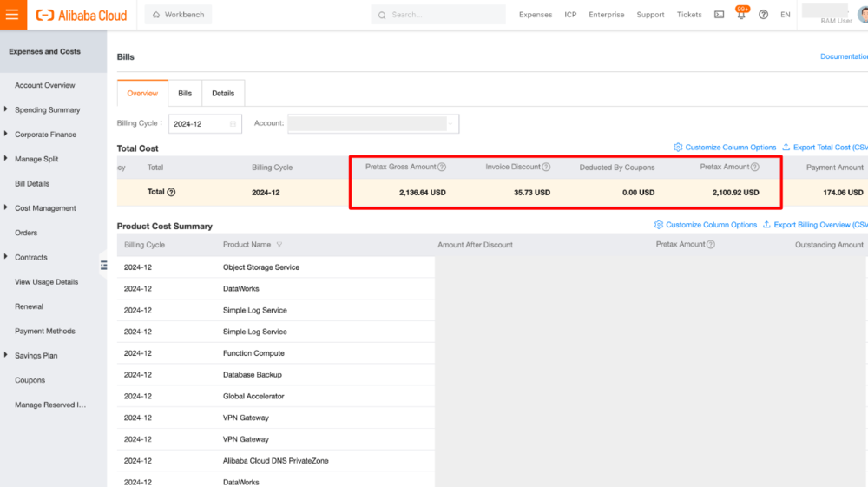Open the Workbench home button
This screenshot has height=487, width=868.
pyautogui.click(x=178, y=15)
